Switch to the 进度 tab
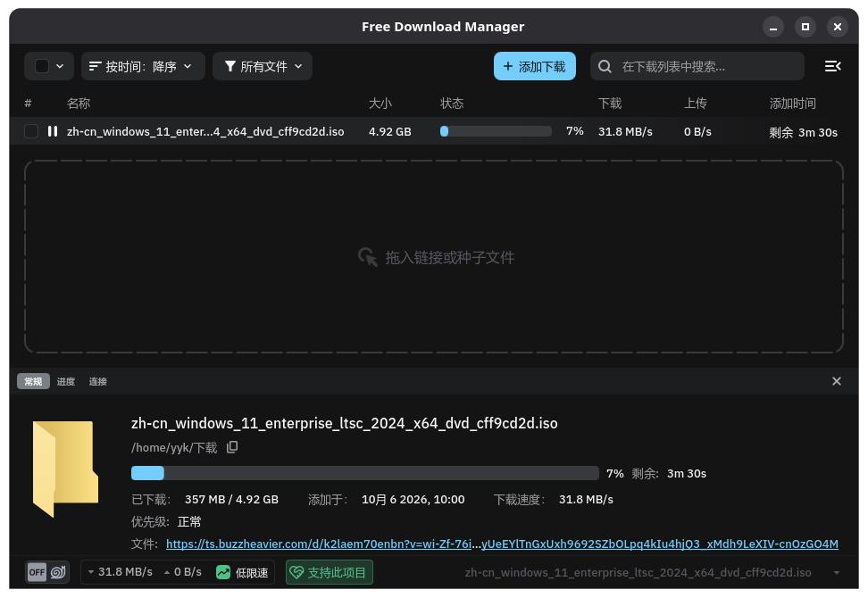 [65, 381]
